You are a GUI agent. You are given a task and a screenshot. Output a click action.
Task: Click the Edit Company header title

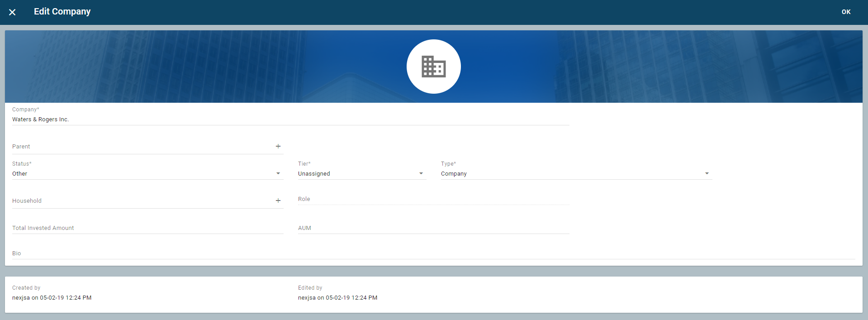click(62, 12)
